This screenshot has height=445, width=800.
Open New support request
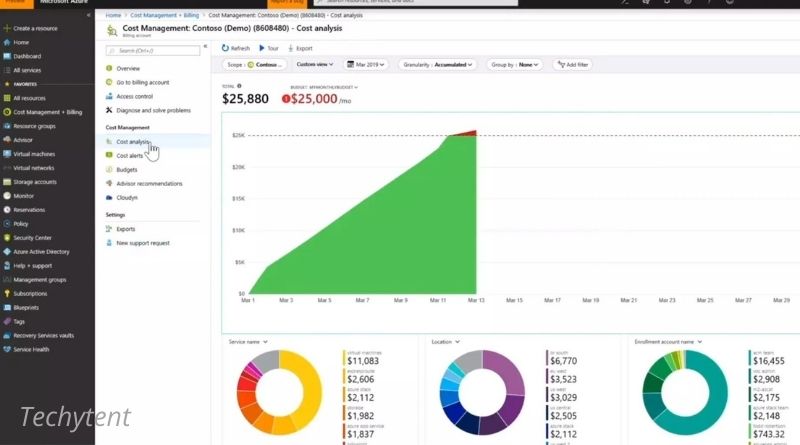[x=142, y=243]
